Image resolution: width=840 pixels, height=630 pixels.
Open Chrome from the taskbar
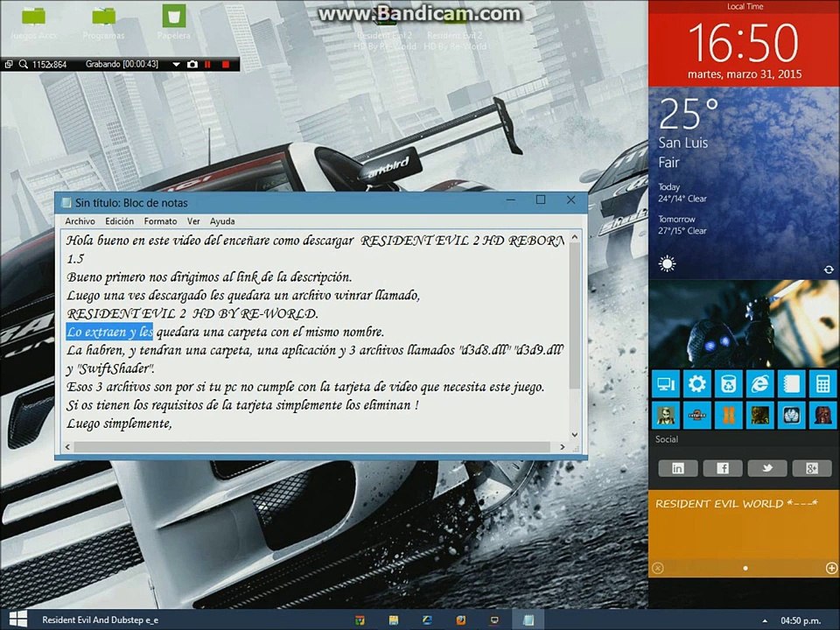tap(360, 619)
